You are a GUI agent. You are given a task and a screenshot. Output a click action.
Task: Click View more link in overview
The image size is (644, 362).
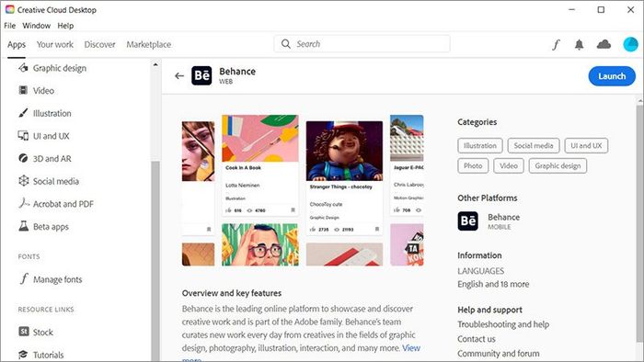pyautogui.click(x=411, y=348)
